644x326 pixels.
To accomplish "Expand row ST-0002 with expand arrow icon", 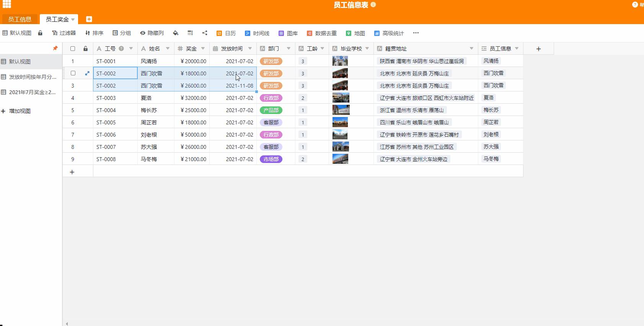I will (87, 73).
